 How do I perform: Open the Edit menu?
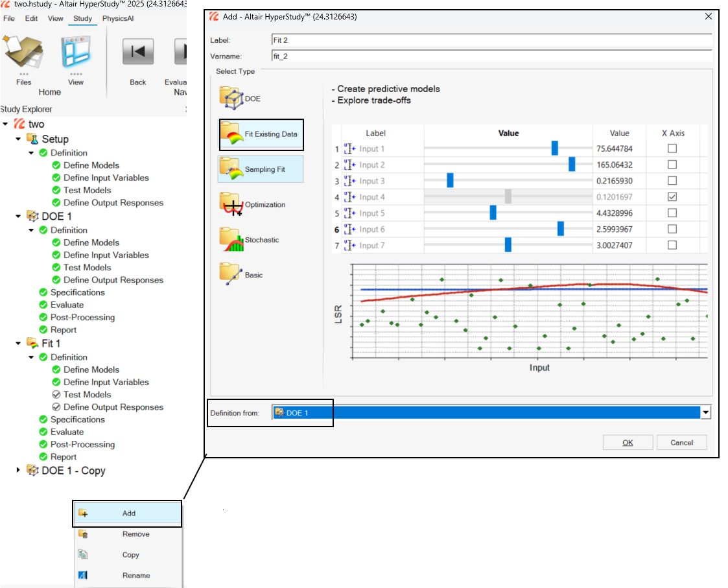tap(32, 19)
